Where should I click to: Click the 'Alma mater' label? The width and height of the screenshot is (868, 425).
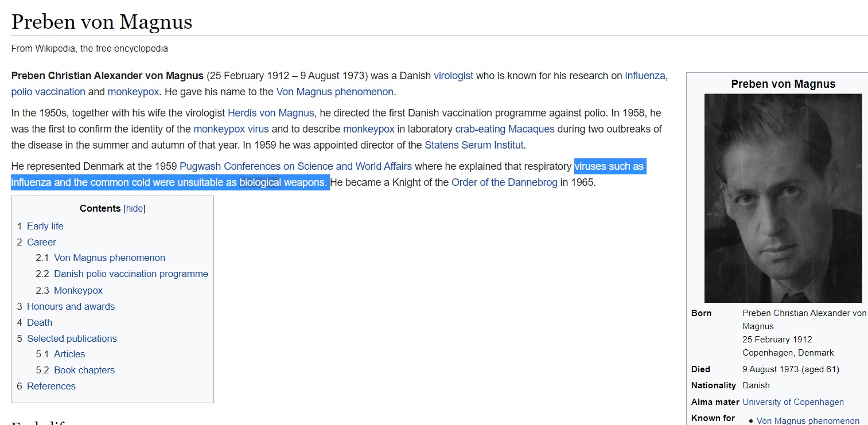coord(715,402)
